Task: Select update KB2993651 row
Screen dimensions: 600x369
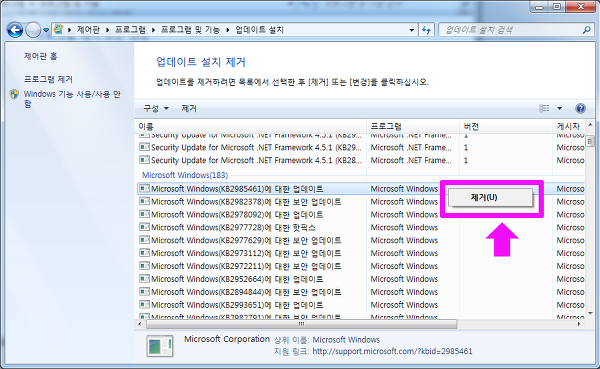Action: click(x=361, y=305)
